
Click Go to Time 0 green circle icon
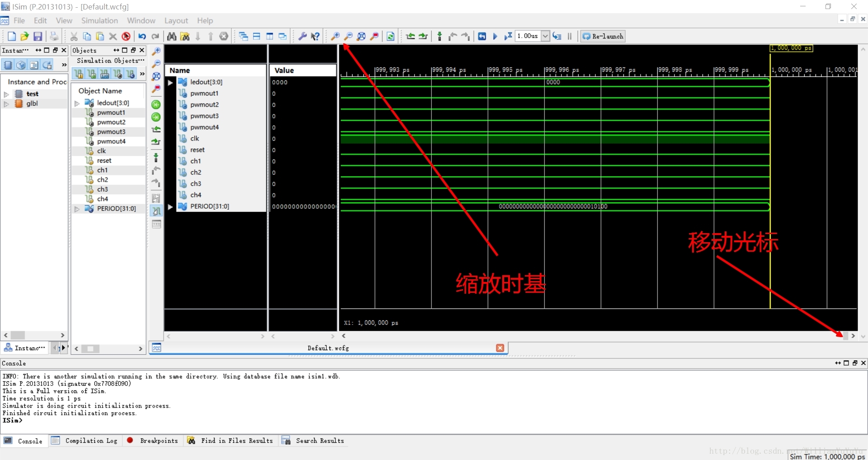[156, 104]
